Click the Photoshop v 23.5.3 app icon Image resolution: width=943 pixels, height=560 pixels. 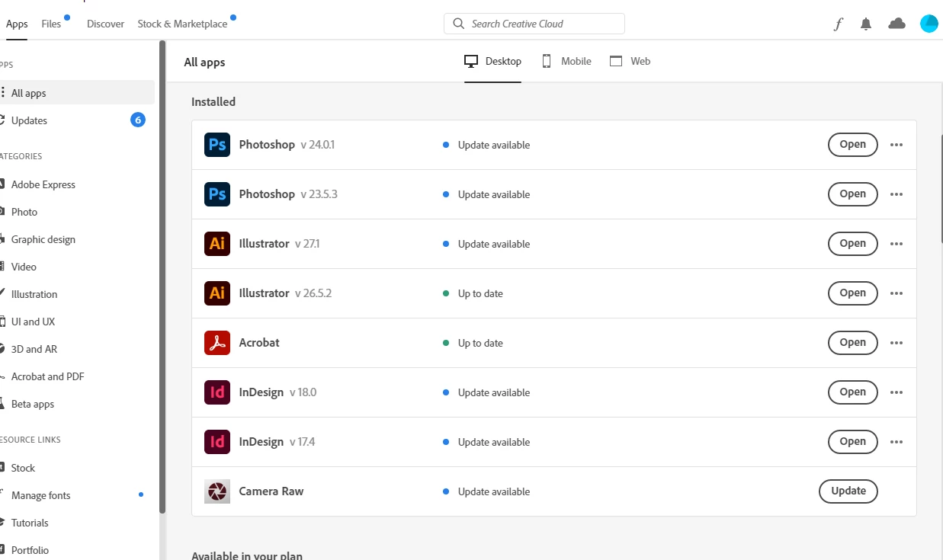(217, 194)
